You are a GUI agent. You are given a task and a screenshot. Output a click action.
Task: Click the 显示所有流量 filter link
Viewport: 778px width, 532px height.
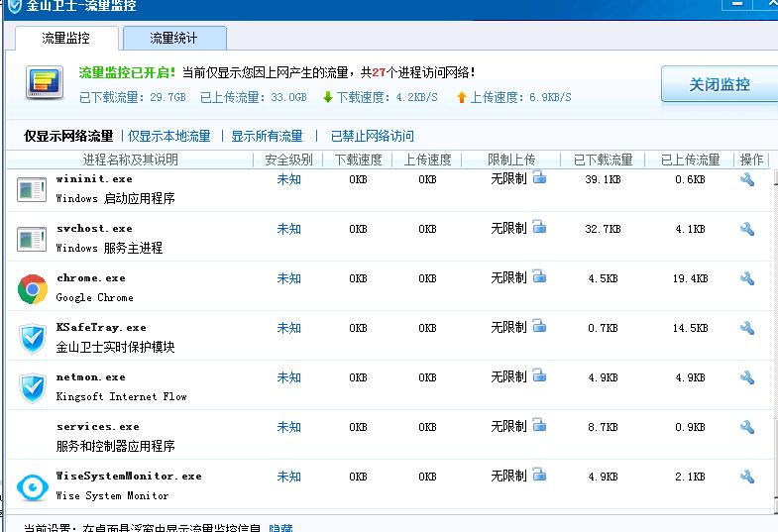(267, 136)
